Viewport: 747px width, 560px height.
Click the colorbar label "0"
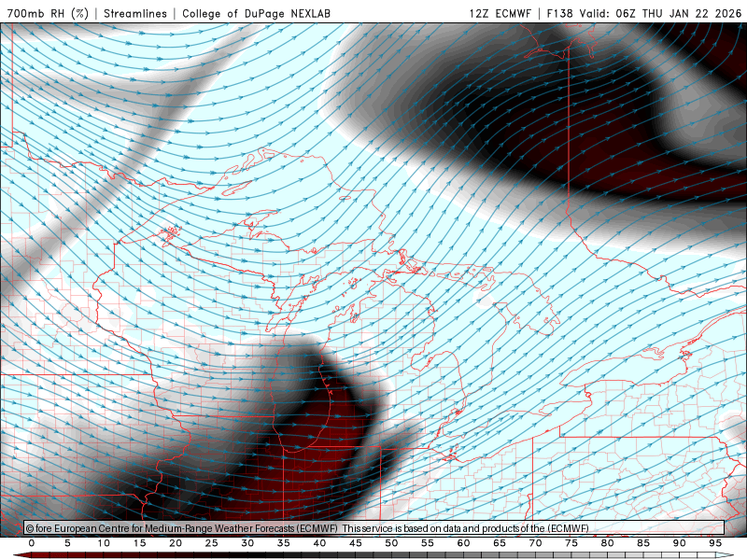(x=32, y=543)
